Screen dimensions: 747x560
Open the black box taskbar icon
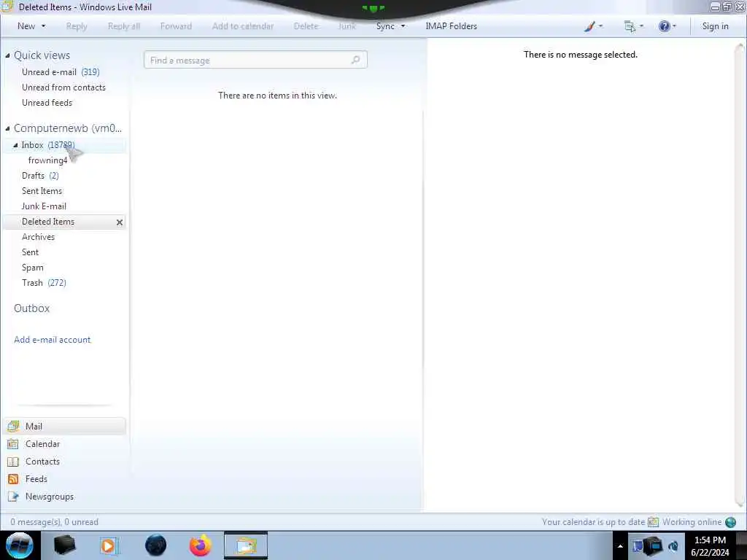[x=64, y=545]
